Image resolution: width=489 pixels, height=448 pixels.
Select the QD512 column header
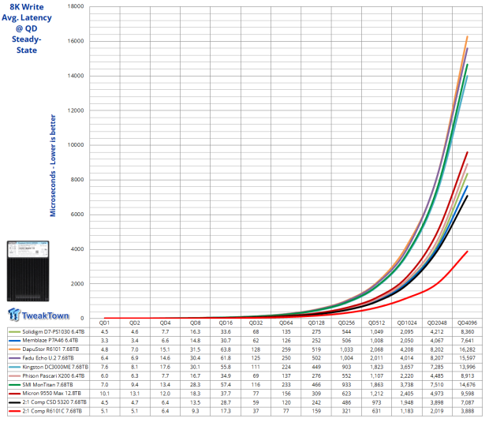pos(376,323)
